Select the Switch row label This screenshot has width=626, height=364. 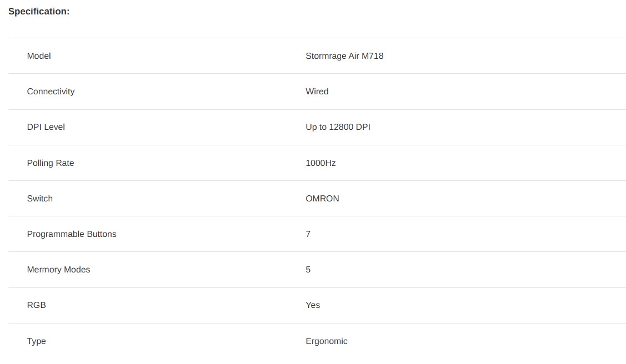tap(39, 199)
